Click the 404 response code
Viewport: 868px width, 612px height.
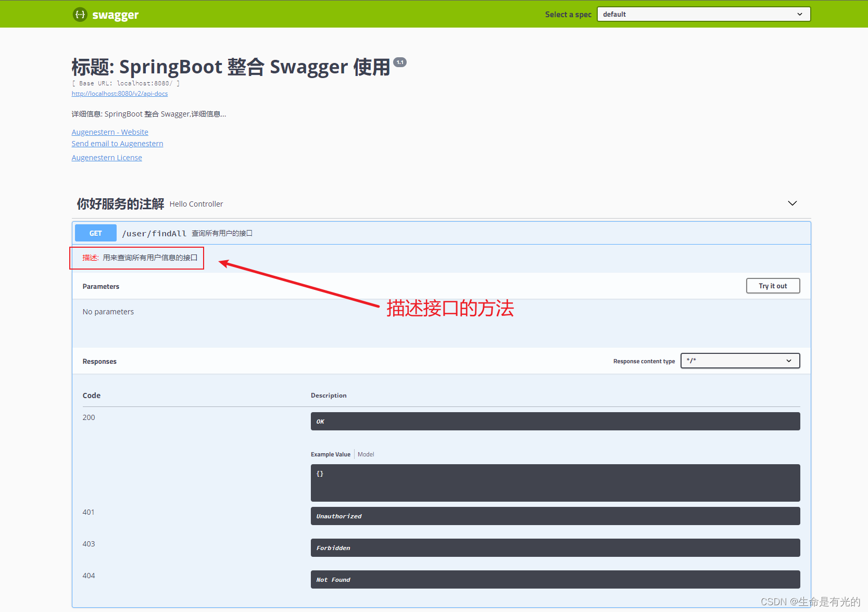pyautogui.click(x=89, y=576)
